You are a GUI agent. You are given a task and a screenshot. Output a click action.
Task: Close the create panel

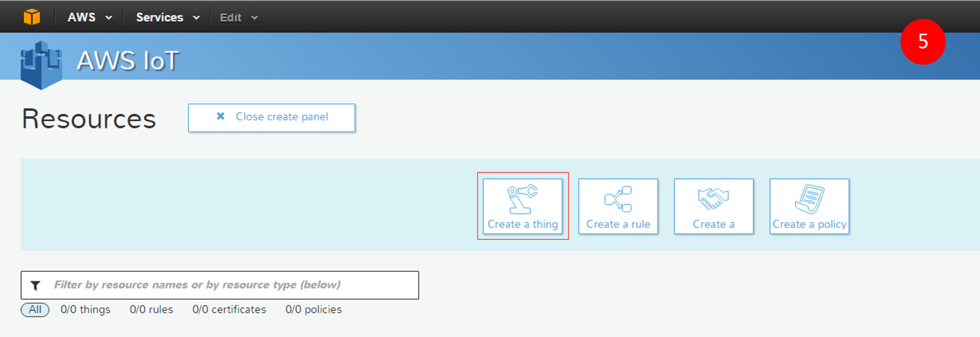point(272,118)
